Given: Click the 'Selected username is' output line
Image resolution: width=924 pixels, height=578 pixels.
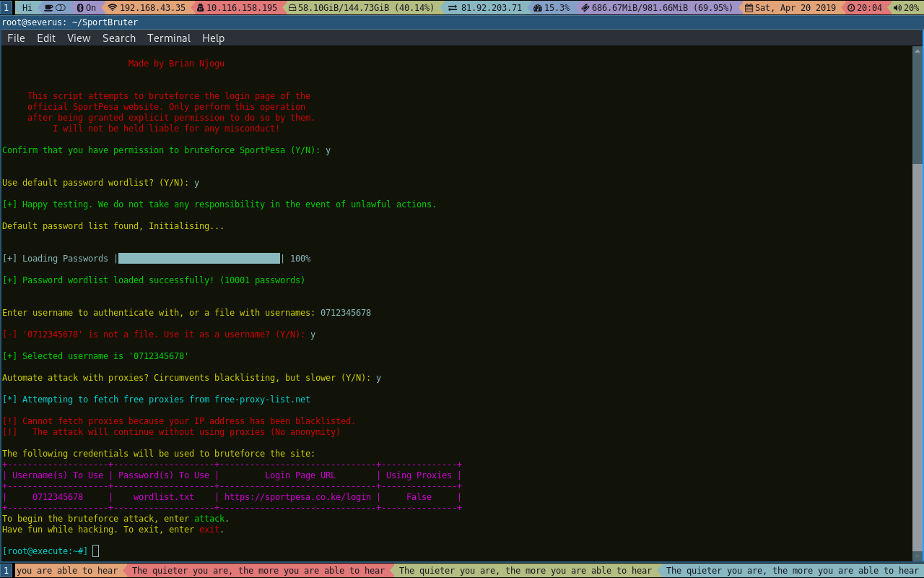Looking at the screenshot, I should (x=95, y=356).
